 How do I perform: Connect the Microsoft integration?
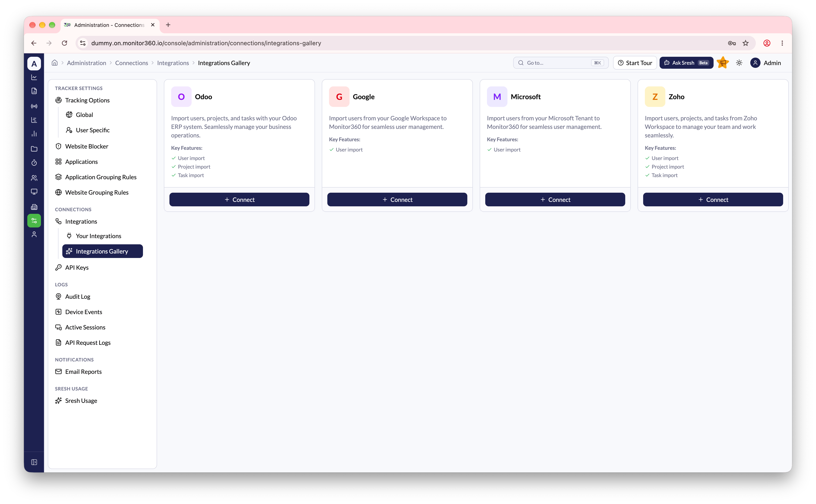555,200
